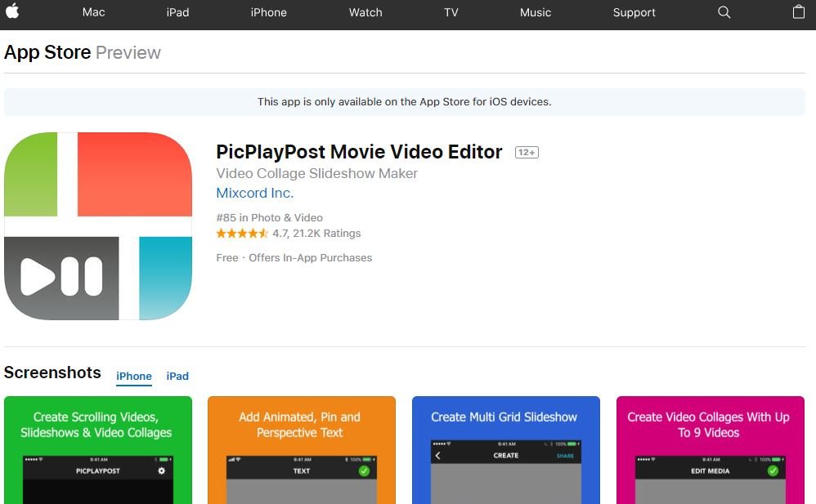Open the green Create Scrolling Videos screenshot
Image resolution: width=816 pixels, height=504 pixels.
click(x=98, y=450)
